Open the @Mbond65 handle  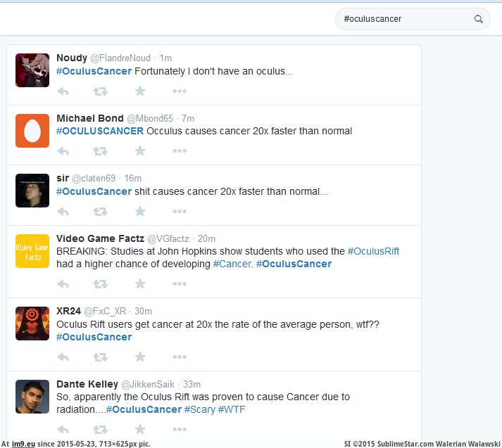(x=150, y=119)
